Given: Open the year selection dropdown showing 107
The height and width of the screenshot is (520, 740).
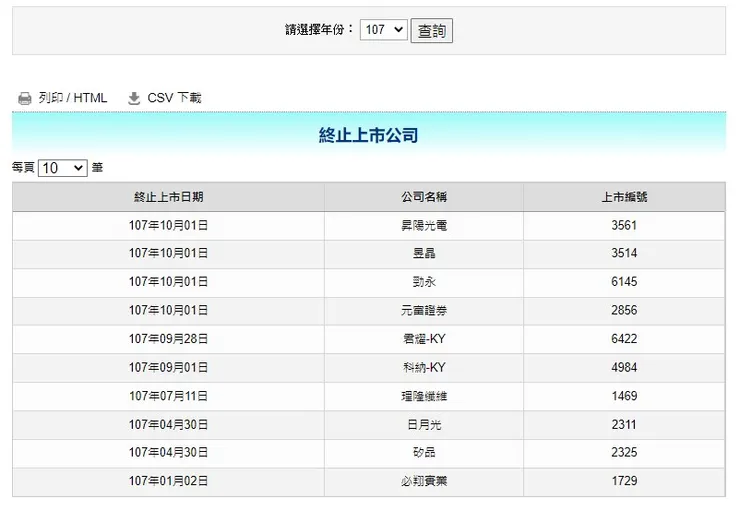Looking at the screenshot, I should [383, 30].
